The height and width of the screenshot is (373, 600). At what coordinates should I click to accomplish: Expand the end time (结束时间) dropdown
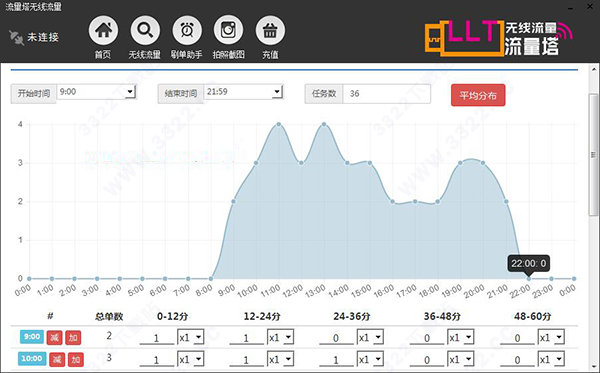[277, 92]
